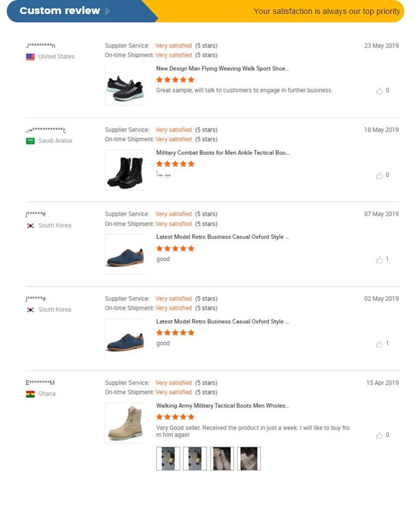
Task: Like the 07 May 2019 review
Action: (x=379, y=260)
